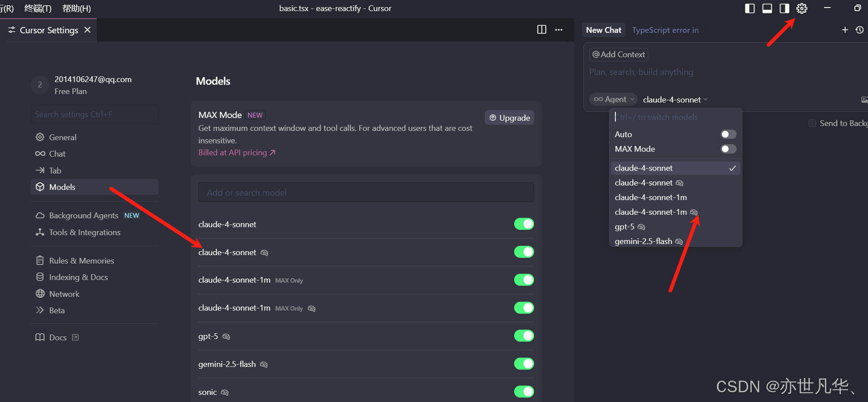Open Background Agents settings section
This screenshot has height=402, width=868.
coord(94,215)
